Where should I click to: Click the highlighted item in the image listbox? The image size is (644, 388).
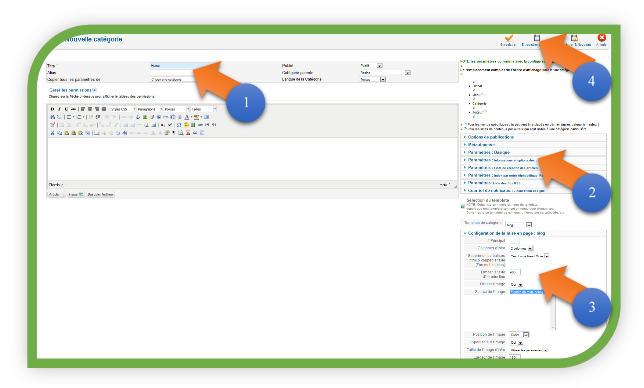[527, 292]
